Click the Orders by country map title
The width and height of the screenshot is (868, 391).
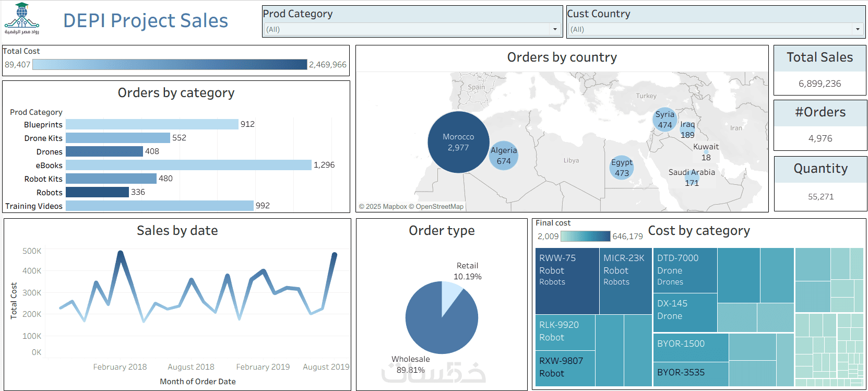coord(562,57)
